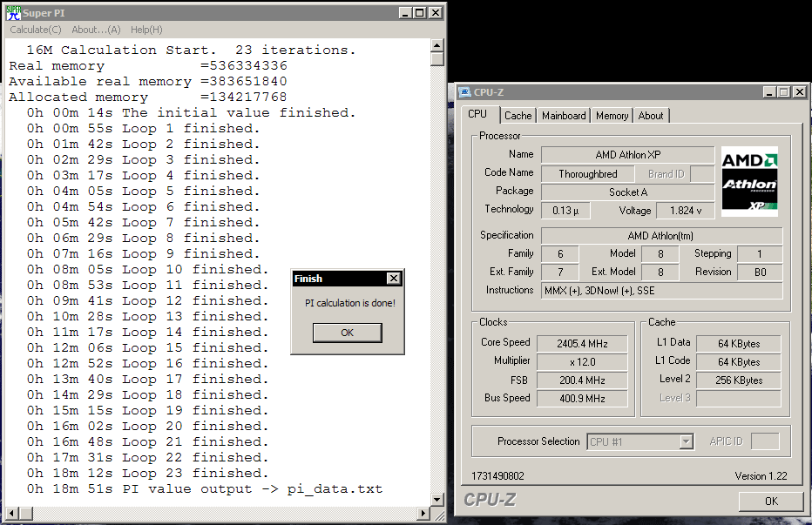Close the CPU-Z window
The width and height of the screenshot is (812, 525).
pyautogui.click(x=800, y=92)
